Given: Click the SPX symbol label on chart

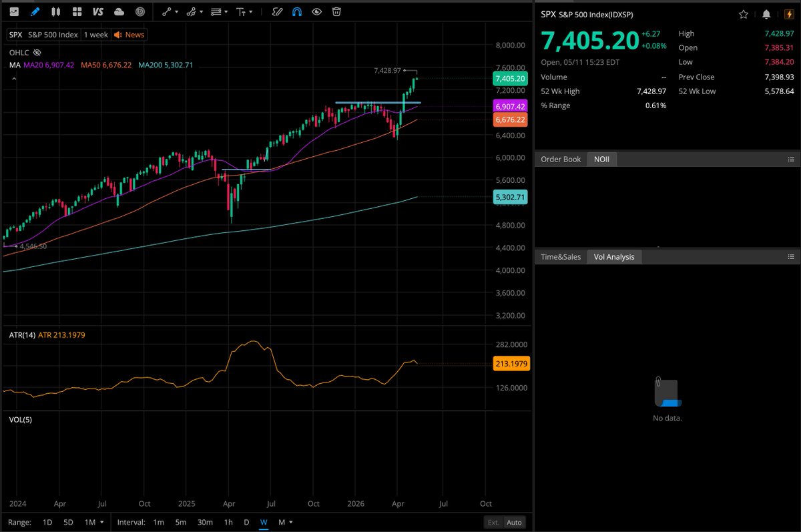Looking at the screenshot, I should point(15,35).
